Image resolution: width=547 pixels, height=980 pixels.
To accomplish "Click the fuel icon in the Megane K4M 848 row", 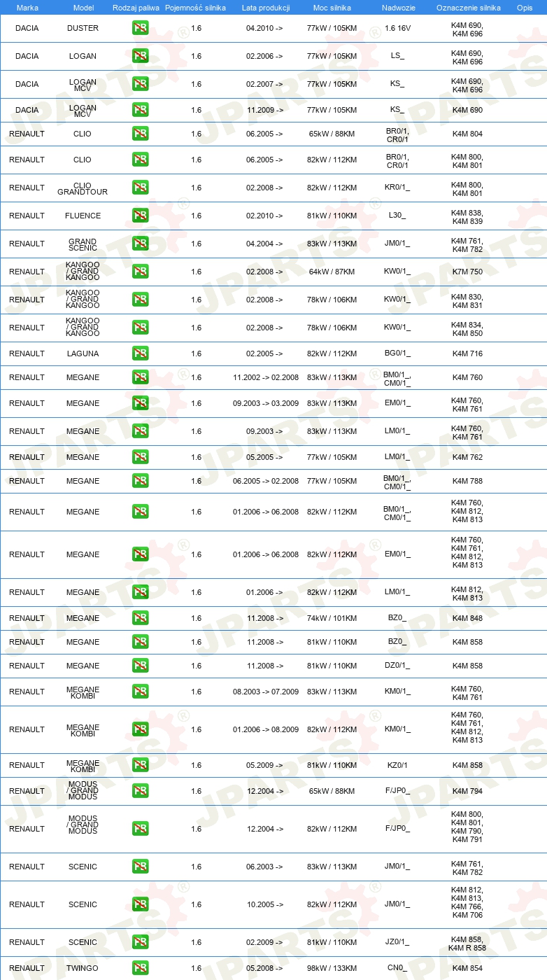I will coord(140,618).
